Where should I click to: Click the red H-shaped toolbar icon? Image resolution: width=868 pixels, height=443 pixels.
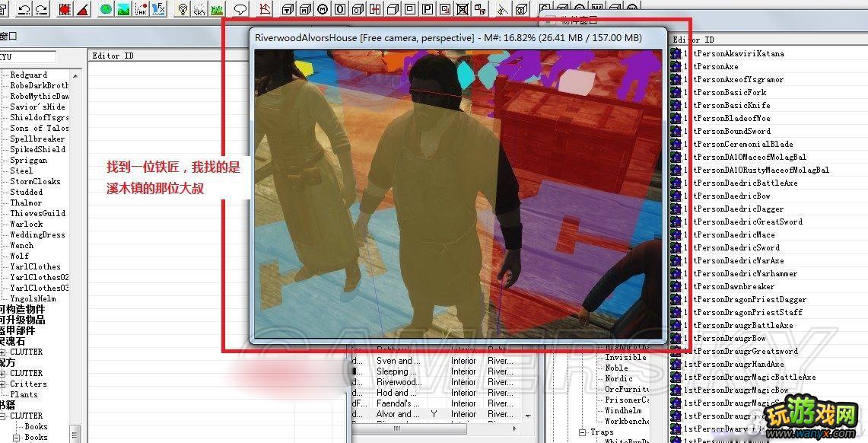(x=375, y=8)
